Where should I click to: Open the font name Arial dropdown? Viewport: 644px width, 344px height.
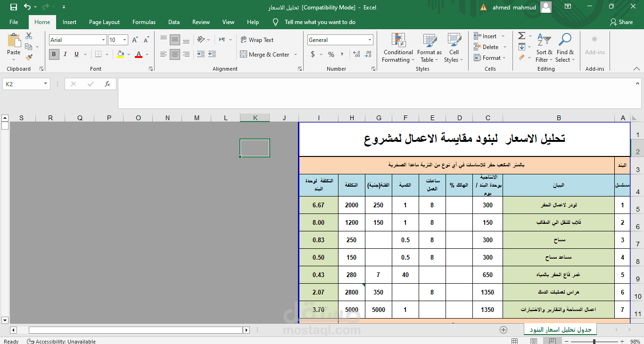point(103,40)
